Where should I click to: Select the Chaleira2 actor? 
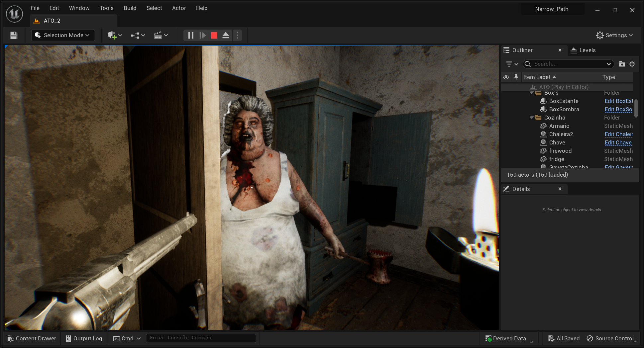(x=561, y=134)
